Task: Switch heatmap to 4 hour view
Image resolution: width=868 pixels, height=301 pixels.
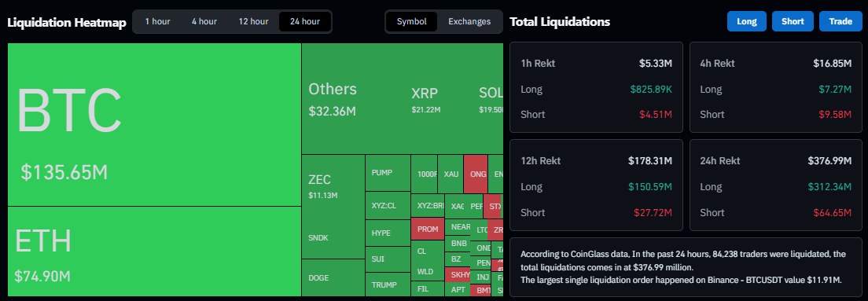Action: tap(204, 21)
